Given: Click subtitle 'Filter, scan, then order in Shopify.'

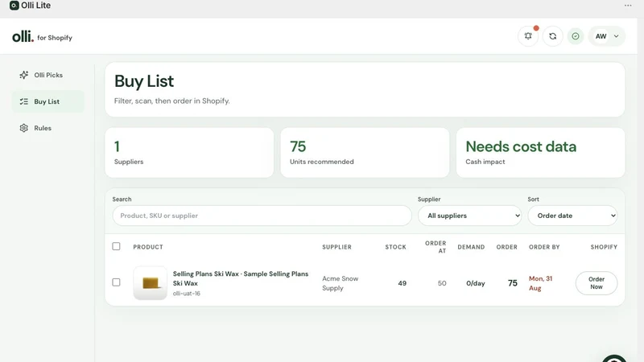Looking at the screenshot, I should click(x=172, y=101).
